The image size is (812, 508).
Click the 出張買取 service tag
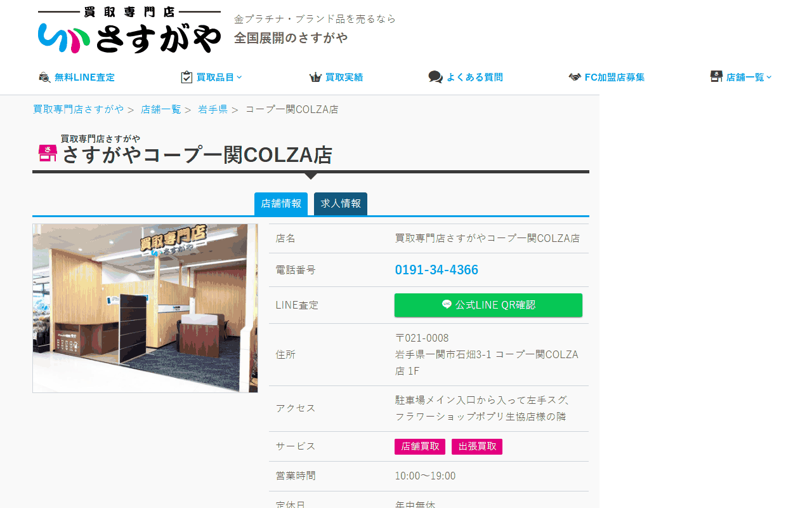pyautogui.click(x=477, y=446)
